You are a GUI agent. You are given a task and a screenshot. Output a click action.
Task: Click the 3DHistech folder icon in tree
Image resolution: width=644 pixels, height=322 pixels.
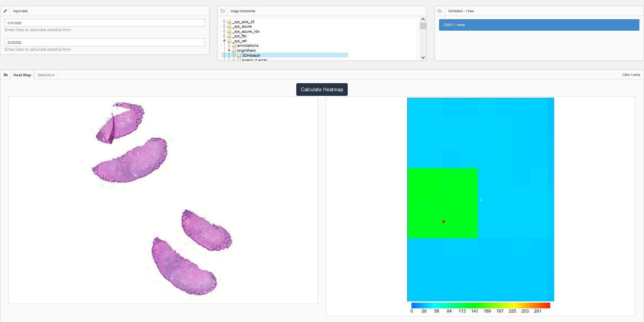[239, 56]
